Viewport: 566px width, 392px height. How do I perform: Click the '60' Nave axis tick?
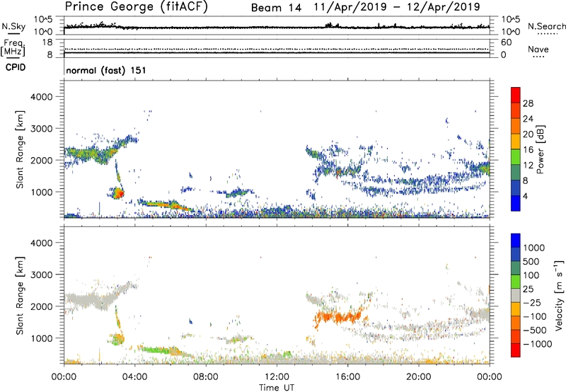pyautogui.click(x=506, y=42)
